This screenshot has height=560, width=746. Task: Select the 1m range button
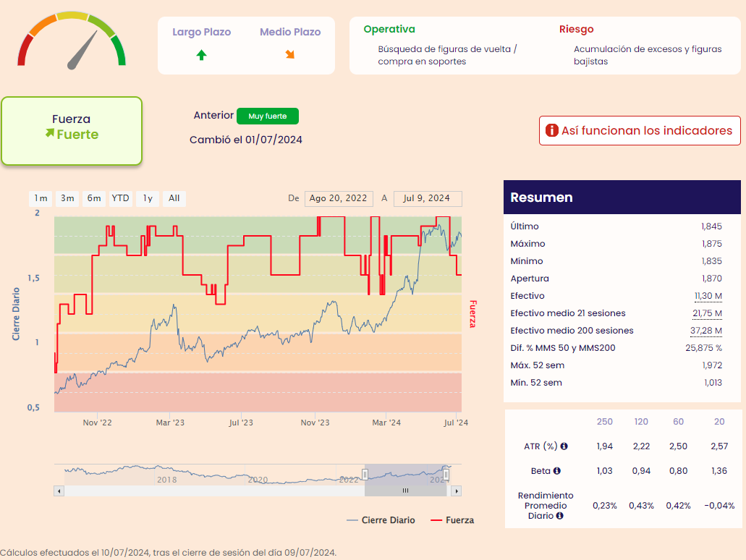41,198
